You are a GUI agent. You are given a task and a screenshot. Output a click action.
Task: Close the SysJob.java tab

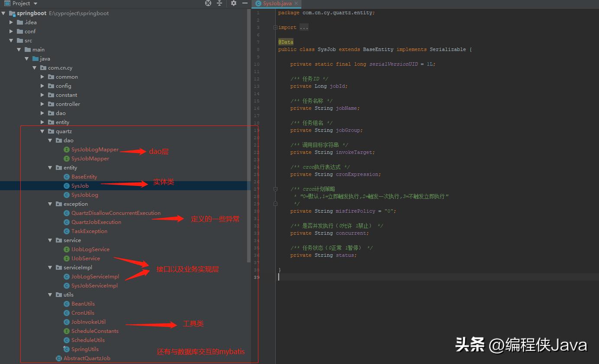pyautogui.click(x=297, y=3)
